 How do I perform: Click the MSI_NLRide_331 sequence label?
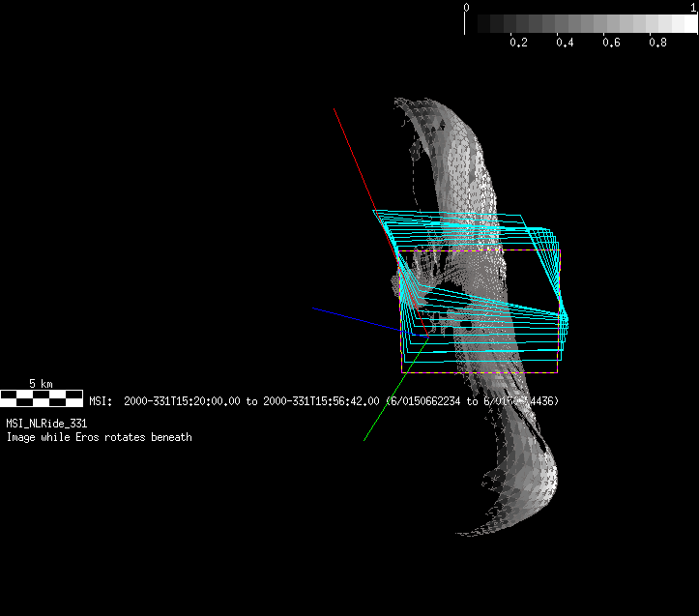46,424
